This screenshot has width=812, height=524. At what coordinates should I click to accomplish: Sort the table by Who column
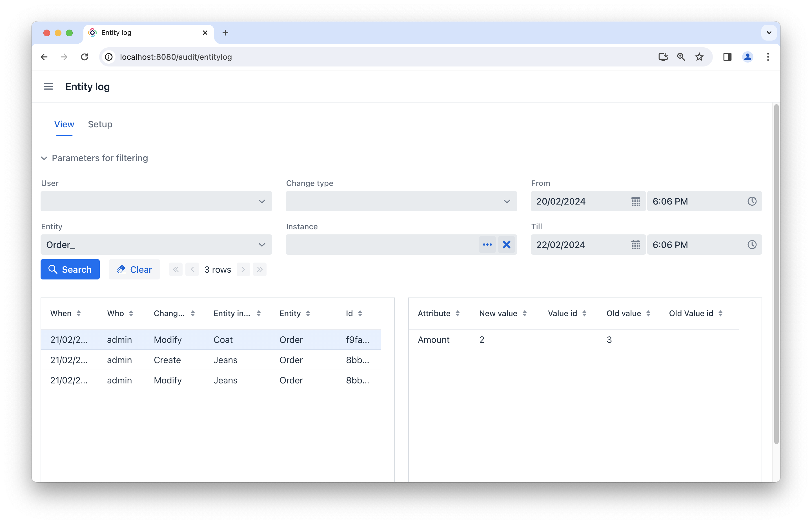[x=131, y=313]
